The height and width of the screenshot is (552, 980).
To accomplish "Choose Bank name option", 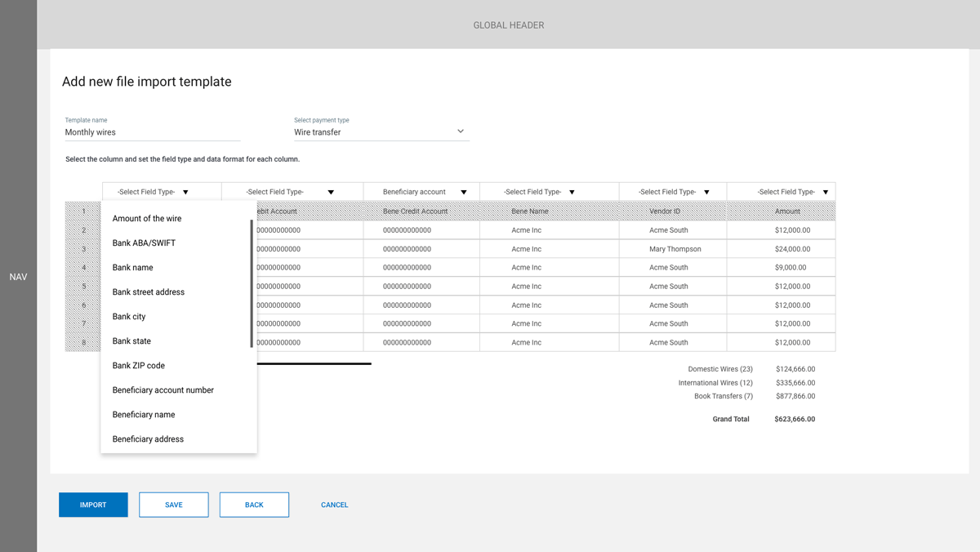I will [179, 268].
